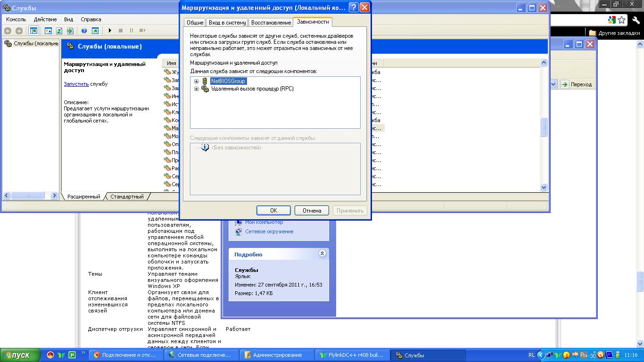
Task: Open dropdown left of Переход button
Action: (553, 84)
